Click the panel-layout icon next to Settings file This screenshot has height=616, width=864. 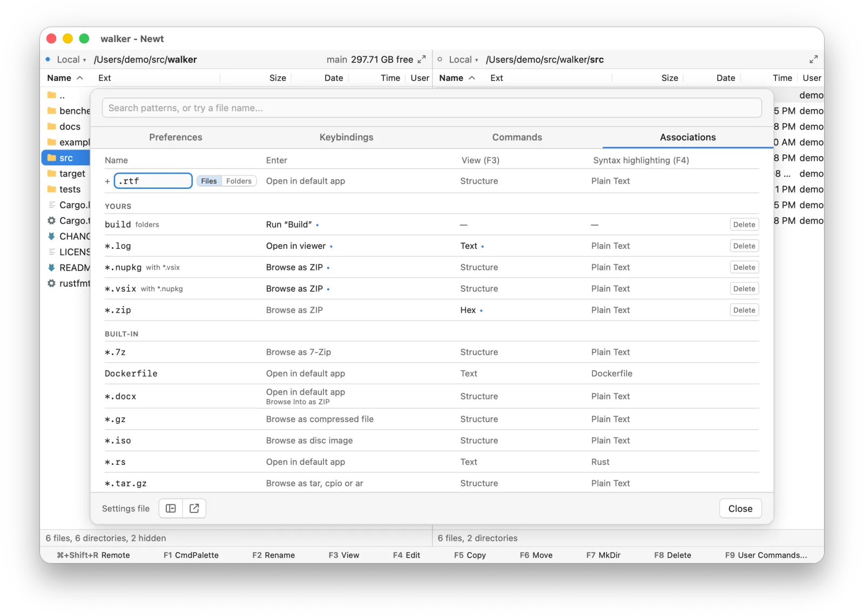(x=171, y=509)
